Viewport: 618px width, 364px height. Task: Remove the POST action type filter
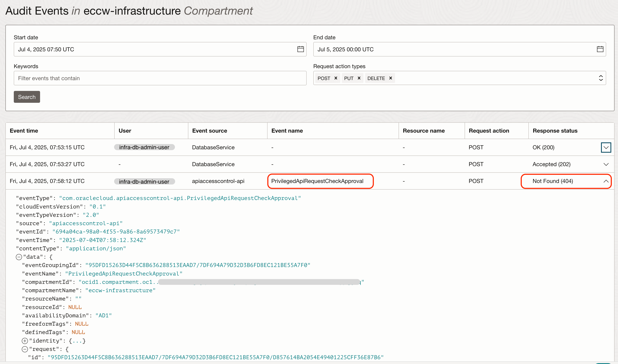336,78
